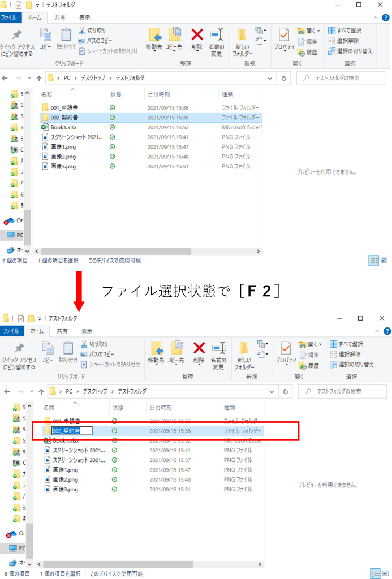
Task: Click the 名前の変更 rename icon in the lower window
Action: tap(218, 348)
